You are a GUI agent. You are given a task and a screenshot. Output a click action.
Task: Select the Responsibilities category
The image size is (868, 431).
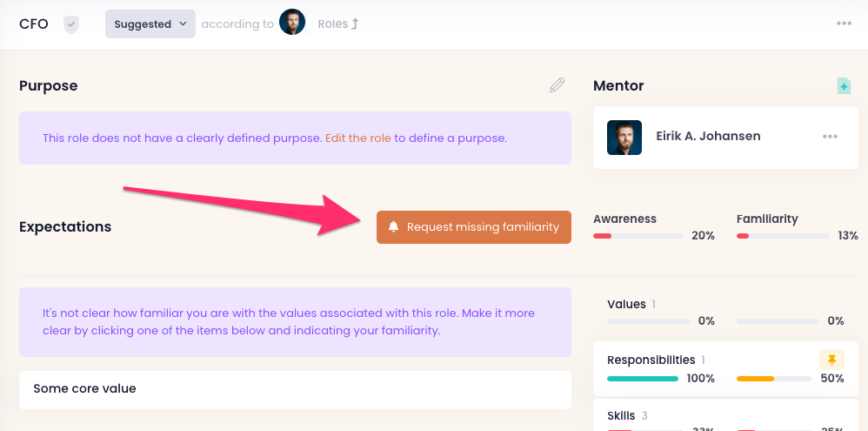pos(651,360)
